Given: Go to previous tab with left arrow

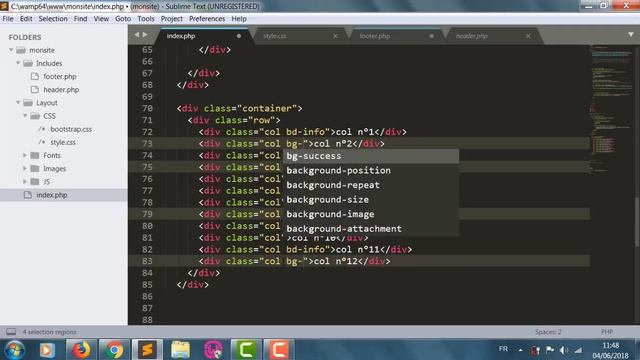Looking at the screenshot, I should pyautogui.click(x=137, y=35).
